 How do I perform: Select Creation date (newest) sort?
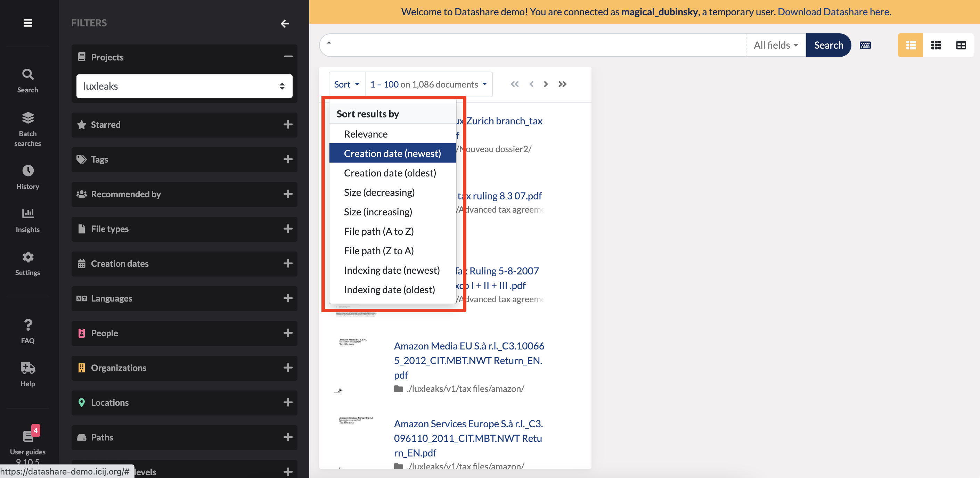pyautogui.click(x=392, y=153)
